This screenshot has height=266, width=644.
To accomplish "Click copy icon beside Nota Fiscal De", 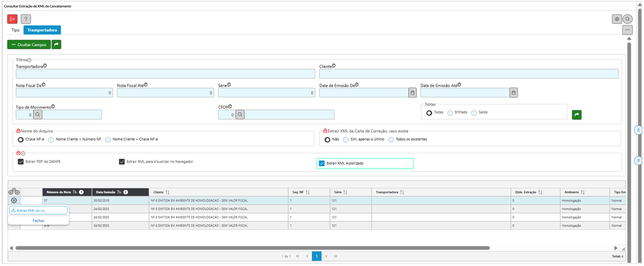I will [x=44, y=85].
